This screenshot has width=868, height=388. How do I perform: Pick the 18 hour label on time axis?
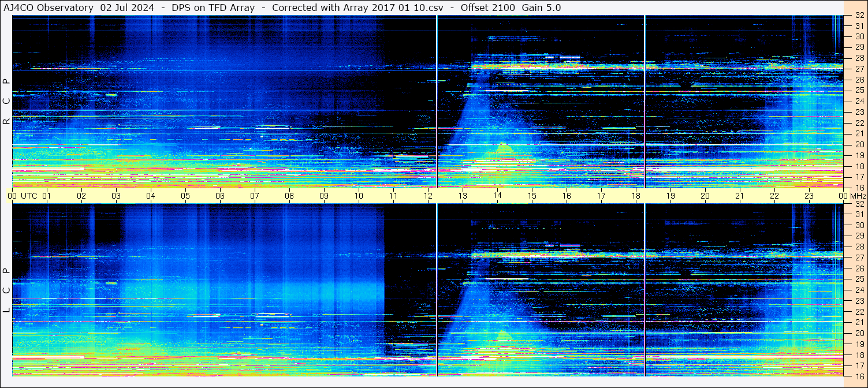click(636, 196)
